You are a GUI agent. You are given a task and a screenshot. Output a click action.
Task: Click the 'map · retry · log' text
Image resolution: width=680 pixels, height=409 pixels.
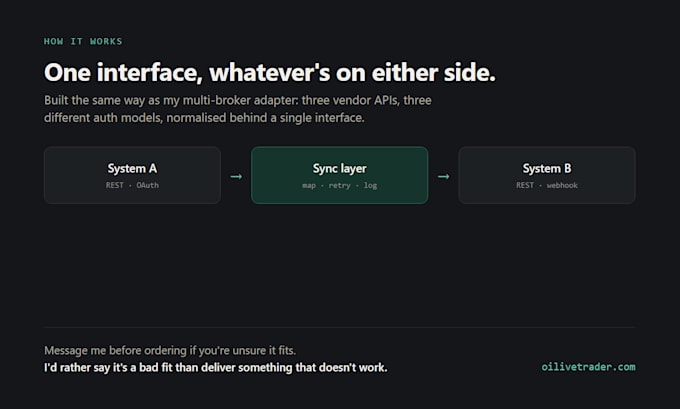340,186
